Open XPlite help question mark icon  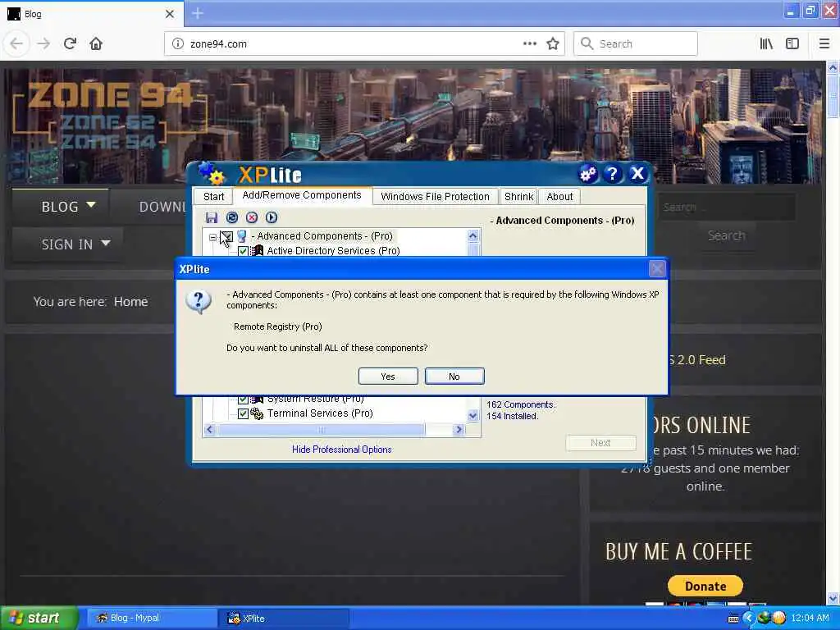click(x=612, y=174)
